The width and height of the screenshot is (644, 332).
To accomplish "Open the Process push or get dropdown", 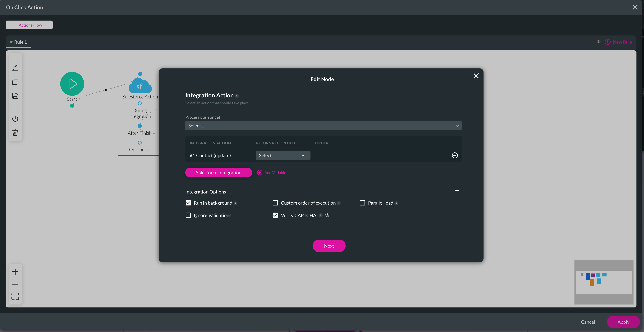I will (x=323, y=126).
